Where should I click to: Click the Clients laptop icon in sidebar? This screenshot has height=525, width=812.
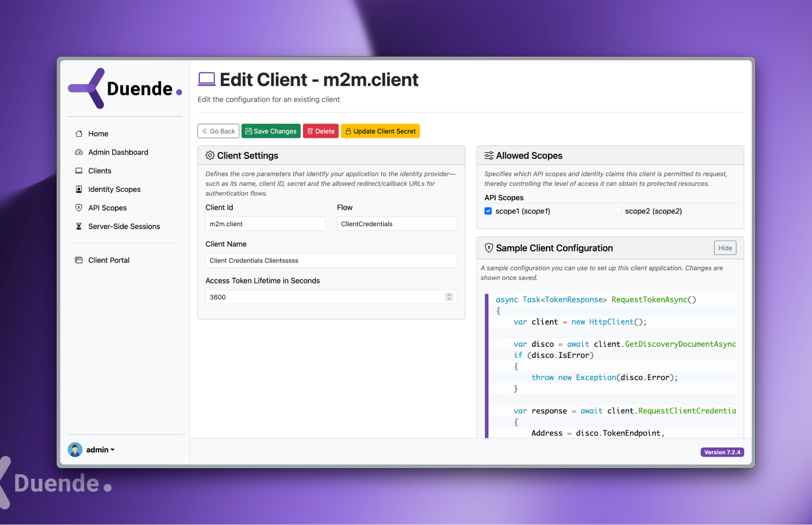click(x=79, y=171)
